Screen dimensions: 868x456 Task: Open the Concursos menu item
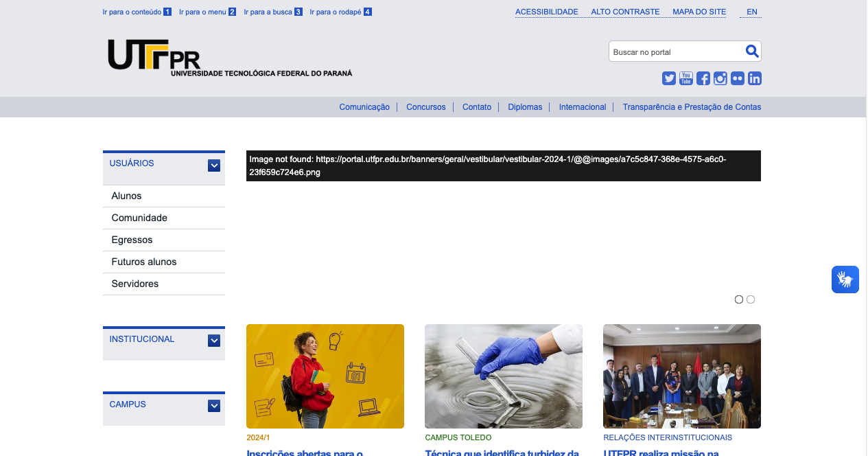(426, 107)
